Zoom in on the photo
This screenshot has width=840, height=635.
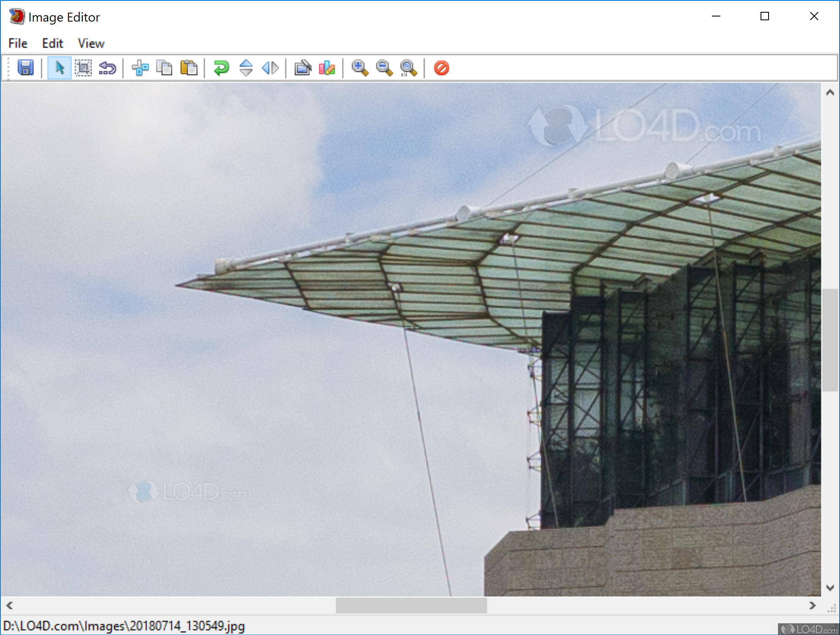tap(359, 68)
